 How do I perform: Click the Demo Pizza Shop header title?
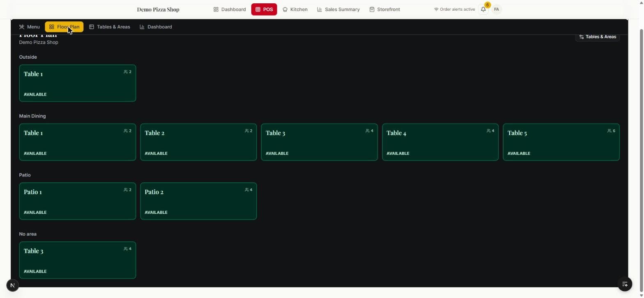click(158, 9)
